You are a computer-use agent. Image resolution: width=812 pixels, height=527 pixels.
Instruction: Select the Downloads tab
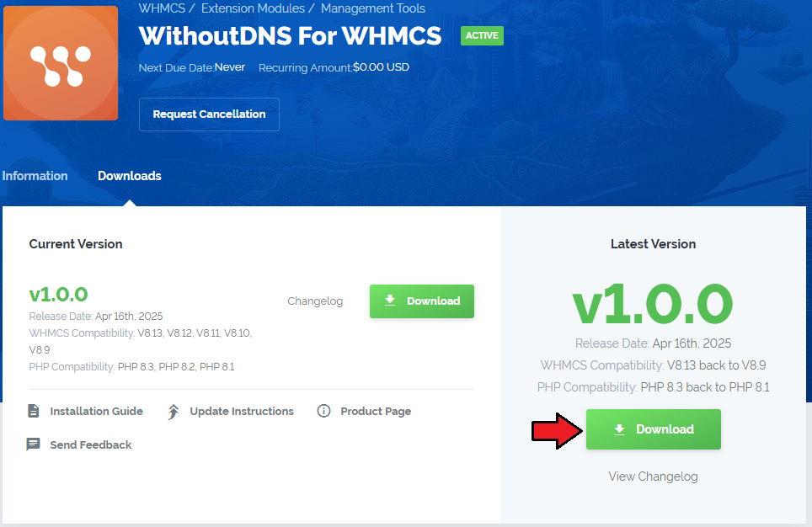click(x=130, y=175)
